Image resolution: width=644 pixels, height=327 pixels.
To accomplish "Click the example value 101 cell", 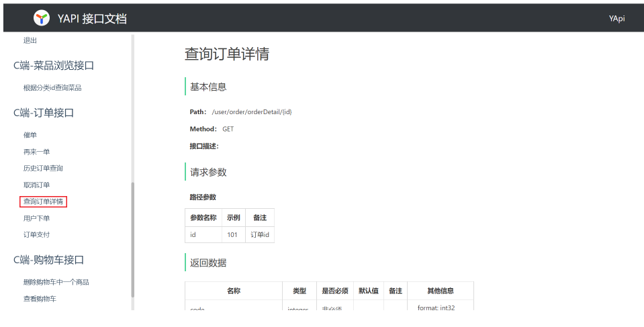I will (x=233, y=234).
